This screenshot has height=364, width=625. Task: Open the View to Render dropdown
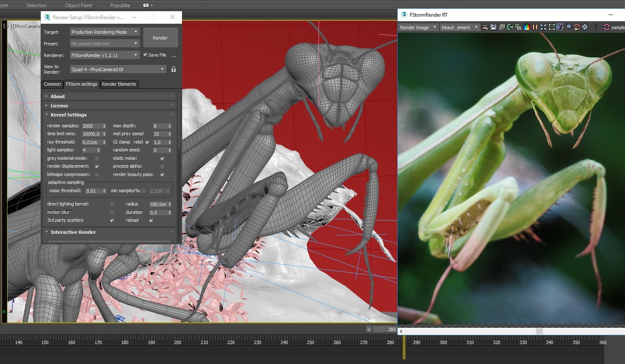[x=118, y=69]
